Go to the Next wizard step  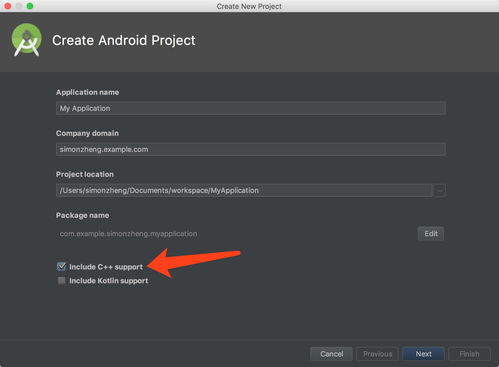423,354
